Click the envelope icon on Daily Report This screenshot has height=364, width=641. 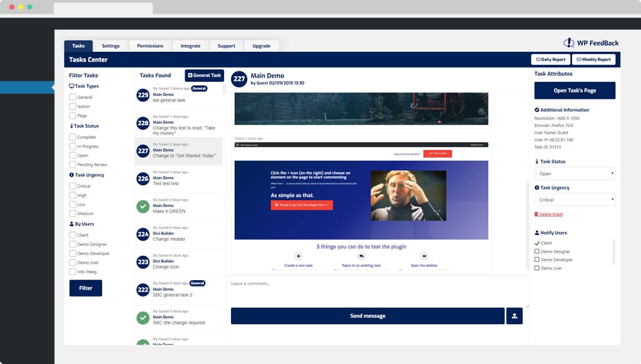tap(540, 59)
